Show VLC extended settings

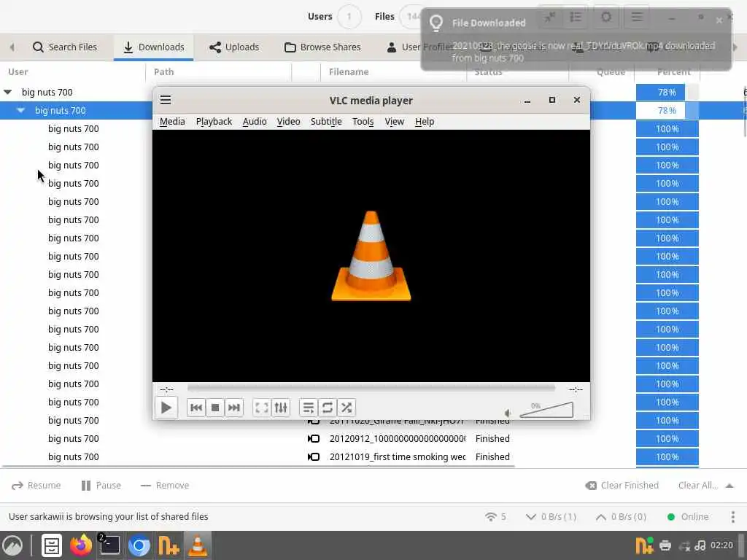(281, 408)
